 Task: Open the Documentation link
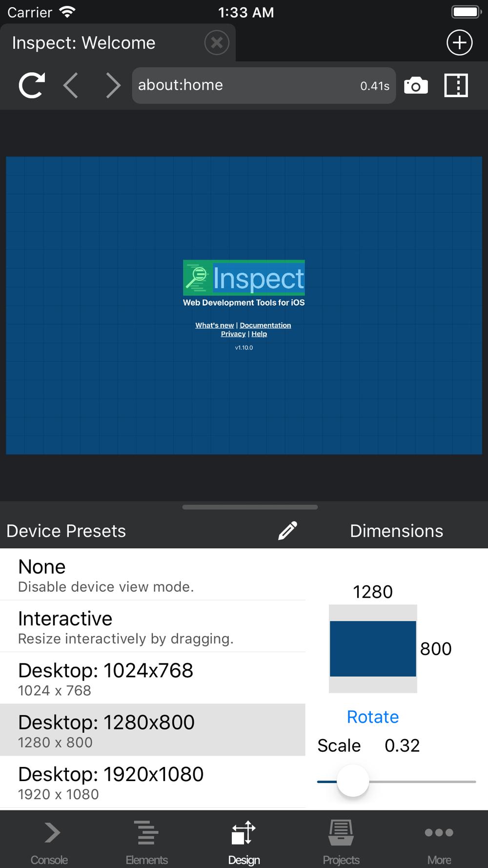coord(265,325)
